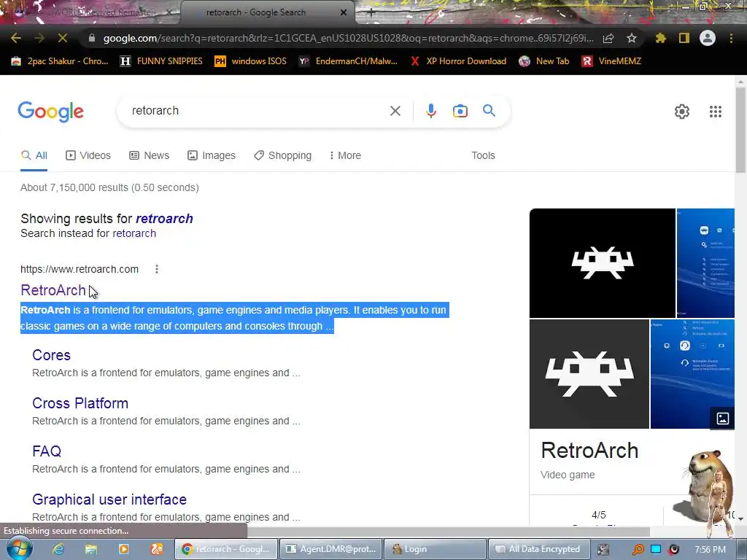Click the share page icon in address bar
The image size is (747, 560).
click(x=608, y=38)
